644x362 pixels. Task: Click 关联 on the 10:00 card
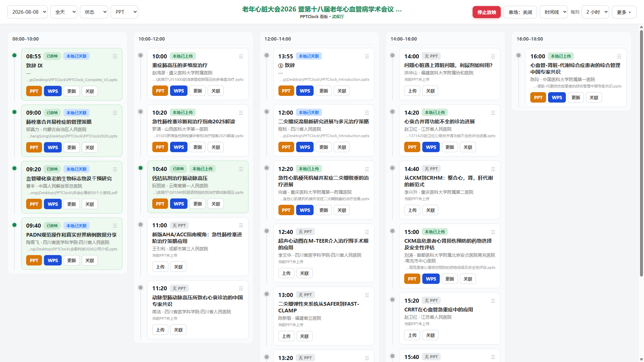pos(216,91)
